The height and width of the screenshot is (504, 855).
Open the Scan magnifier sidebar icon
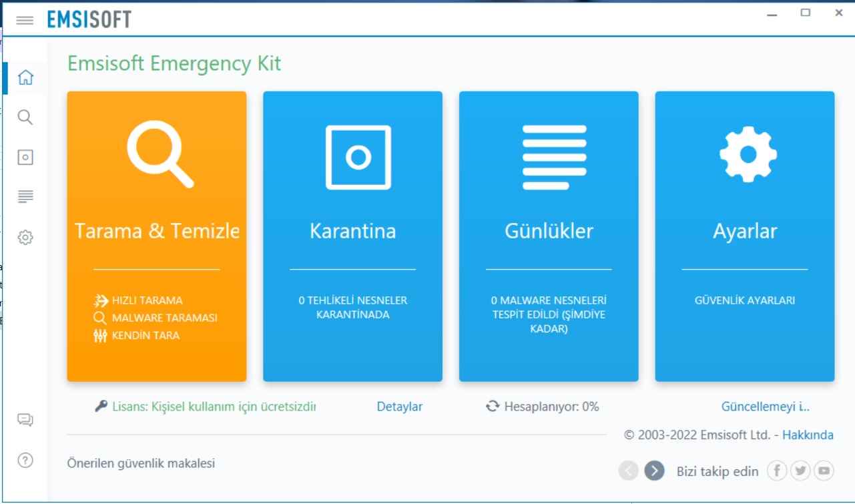coord(25,117)
